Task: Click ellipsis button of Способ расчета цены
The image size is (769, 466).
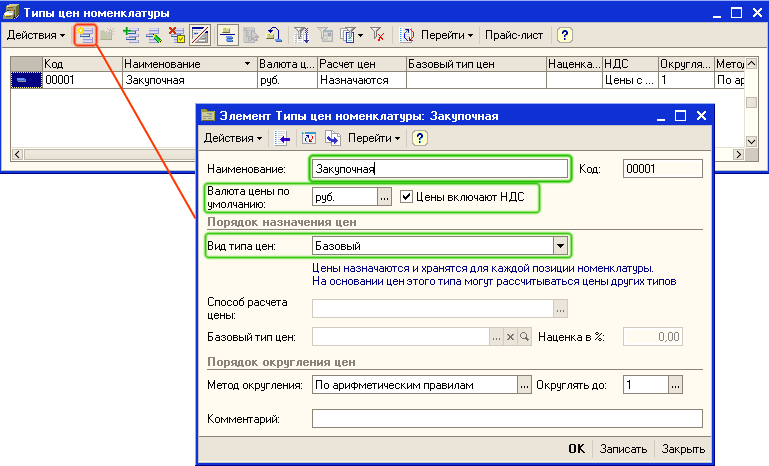Action: point(560,310)
